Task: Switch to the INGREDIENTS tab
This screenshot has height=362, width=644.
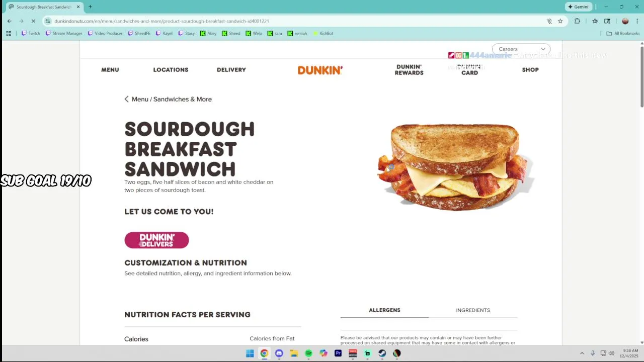Action: click(x=473, y=310)
